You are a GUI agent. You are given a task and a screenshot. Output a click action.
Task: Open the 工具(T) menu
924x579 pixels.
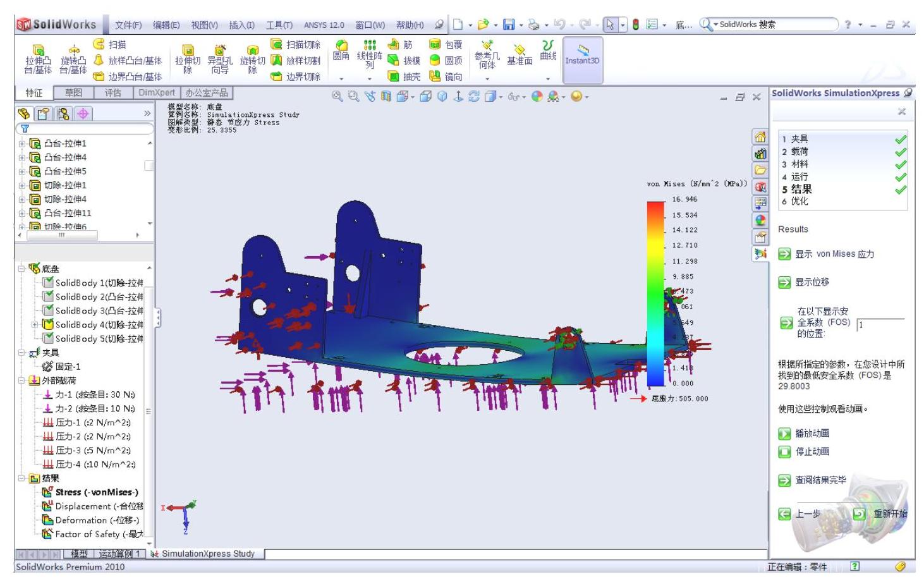pos(279,25)
